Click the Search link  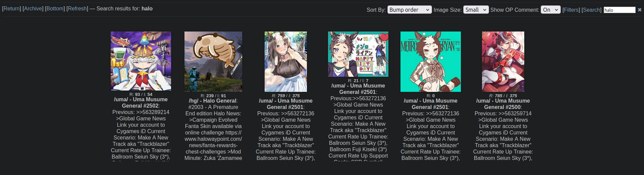click(x=591, y=10)
